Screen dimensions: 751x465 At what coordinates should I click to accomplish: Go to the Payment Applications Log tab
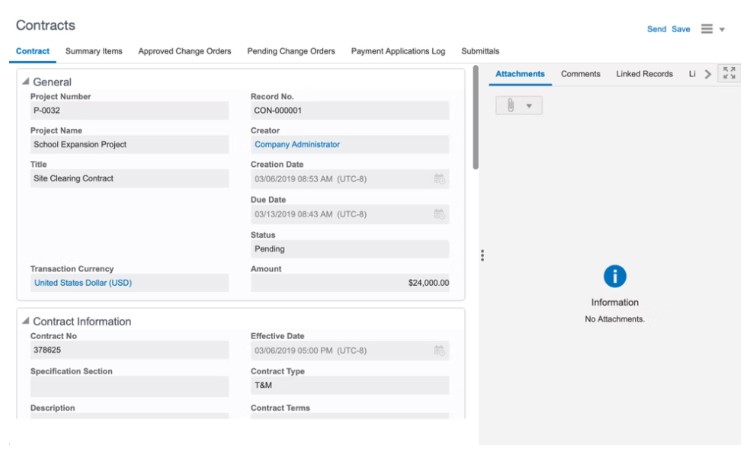(398, 51)
